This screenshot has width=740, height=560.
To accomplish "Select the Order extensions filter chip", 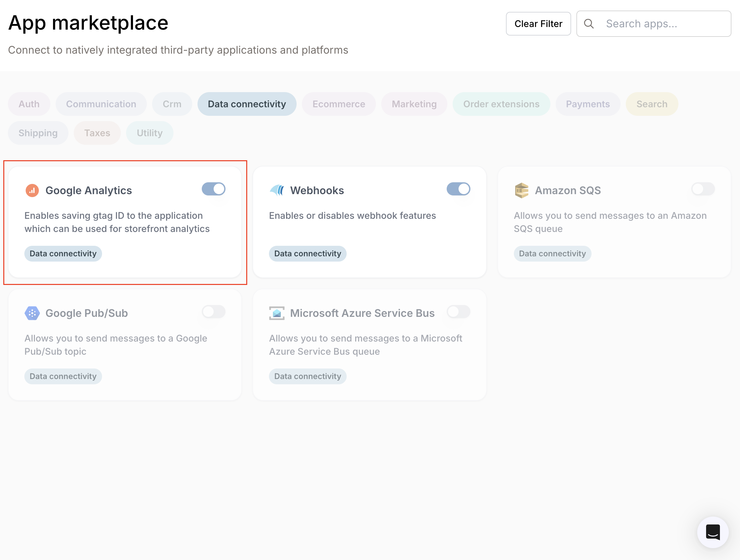I will tap(501, 104).
